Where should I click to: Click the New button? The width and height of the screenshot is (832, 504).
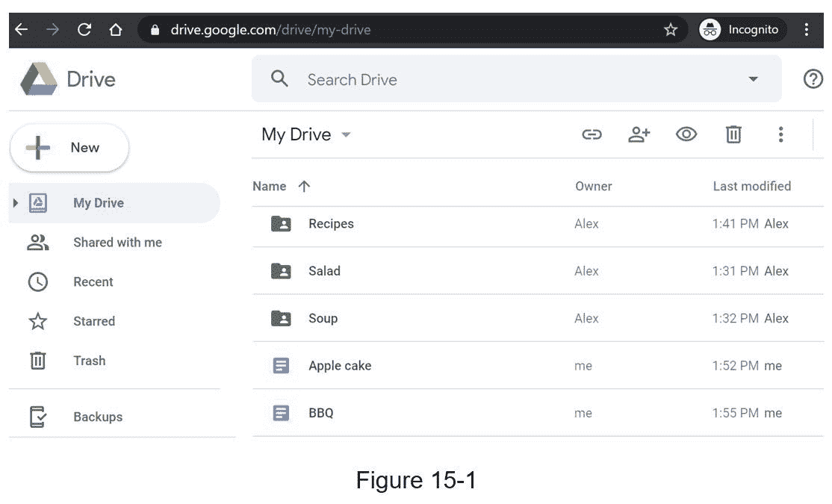pyautogui.click(x=69, y=148)
